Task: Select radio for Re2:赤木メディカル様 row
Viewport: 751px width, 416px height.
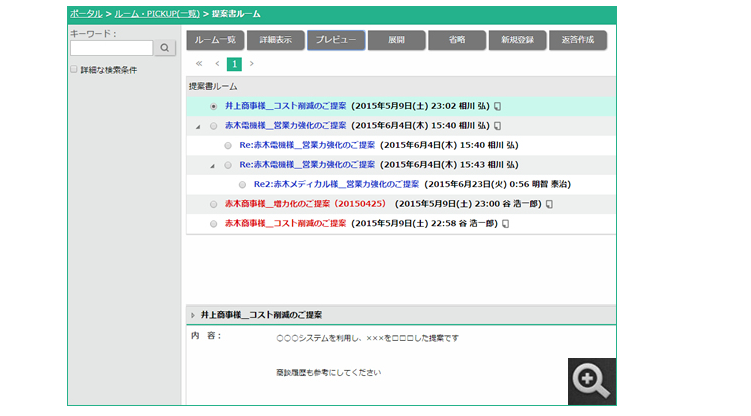Action: (x=242, y=185)
